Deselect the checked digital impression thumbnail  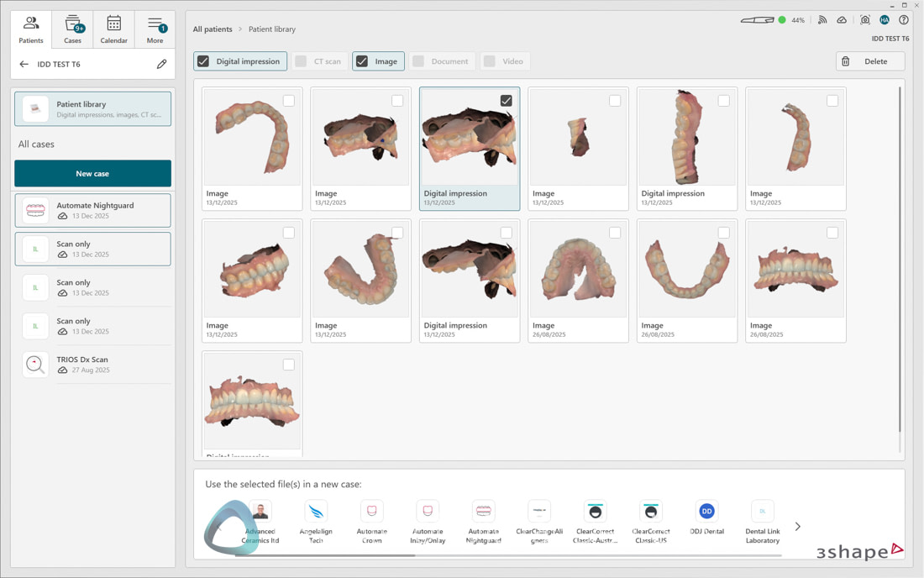[x=506, y=100]
